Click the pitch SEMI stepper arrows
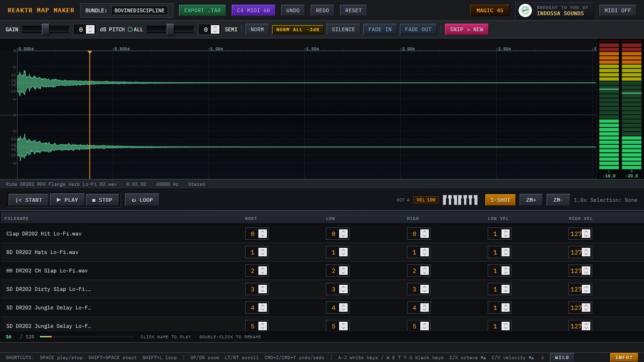This screenshot has width=644, height=362. pos(215,29)
